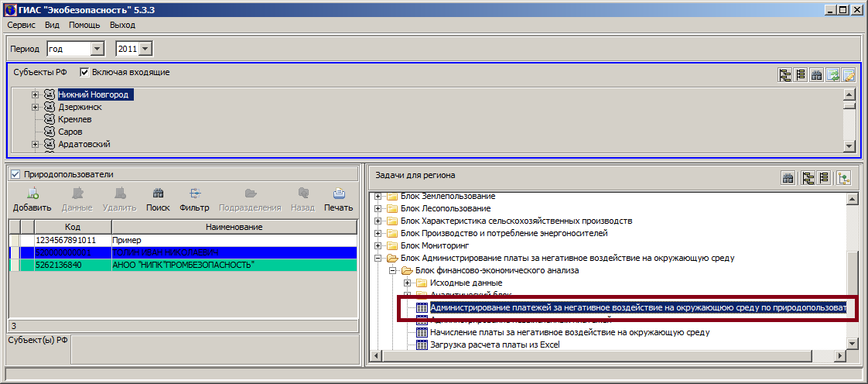Viewport: 868px width, 384px height.
Task: Open the Помощь menu
Action: [x=84, y=25]
